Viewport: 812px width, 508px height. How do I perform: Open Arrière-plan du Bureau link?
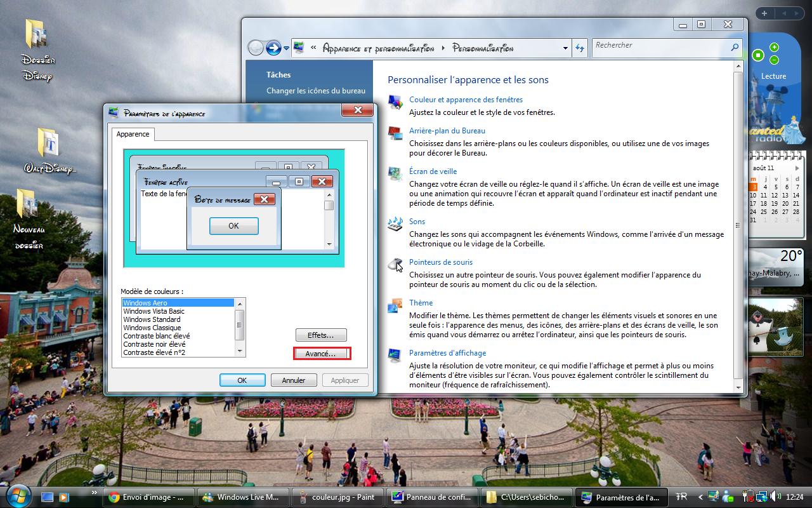(x=447, y=131)
